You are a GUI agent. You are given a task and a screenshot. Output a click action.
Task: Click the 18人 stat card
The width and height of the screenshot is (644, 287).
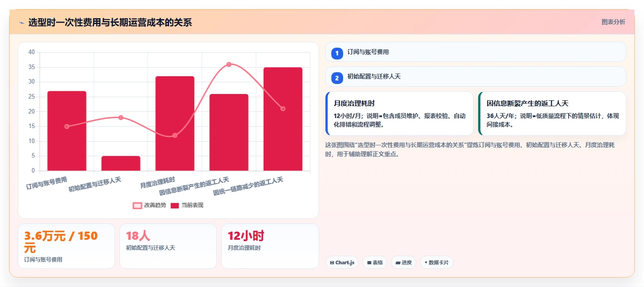click(168, 246)
